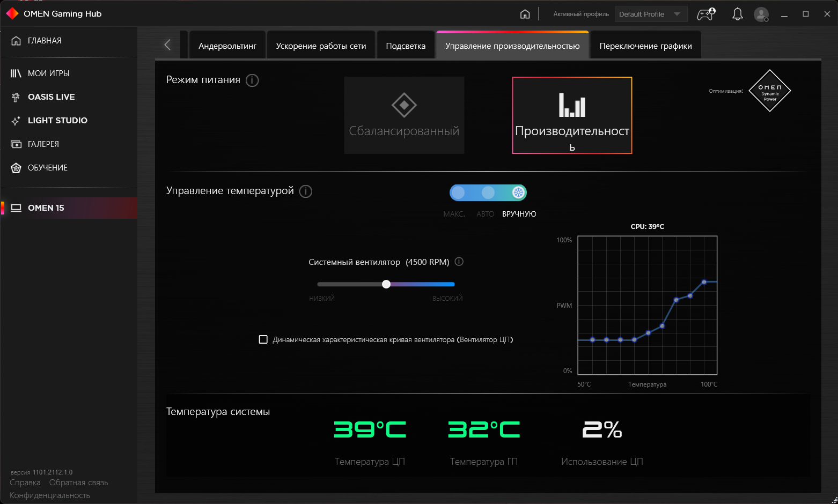Switch to the Переключение графики tab
The image size is (838, 504).
[646, 46]
